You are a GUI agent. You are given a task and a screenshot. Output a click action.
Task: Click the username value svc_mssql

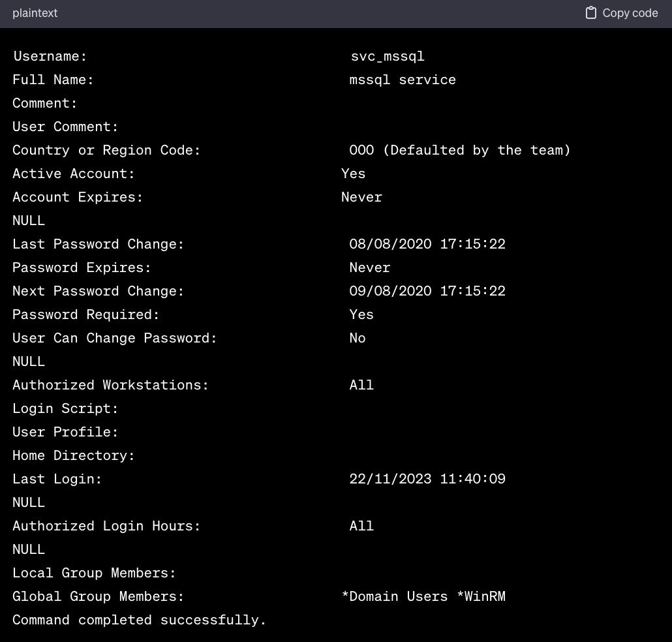pos(388,56)
